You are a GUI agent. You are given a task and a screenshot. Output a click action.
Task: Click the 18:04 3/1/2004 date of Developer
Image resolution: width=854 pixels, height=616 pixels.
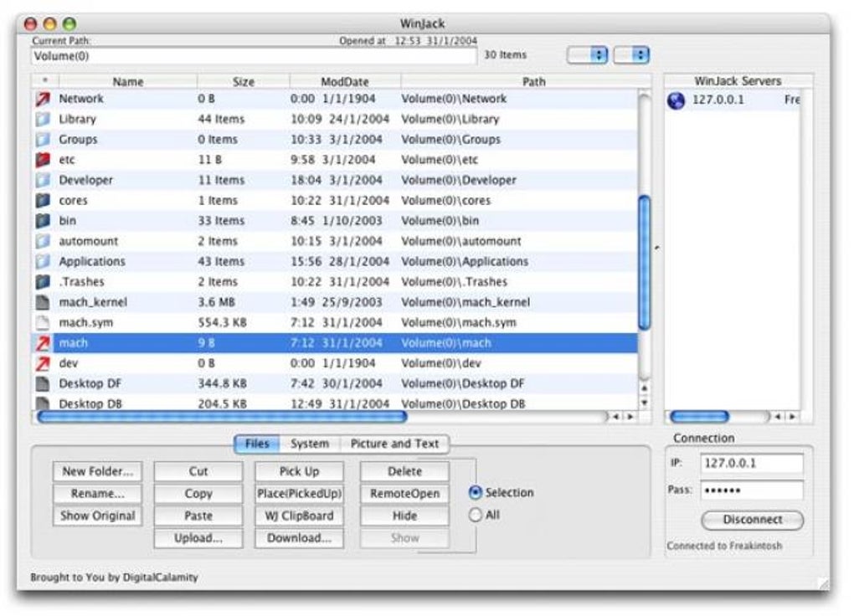coord(337,180)
